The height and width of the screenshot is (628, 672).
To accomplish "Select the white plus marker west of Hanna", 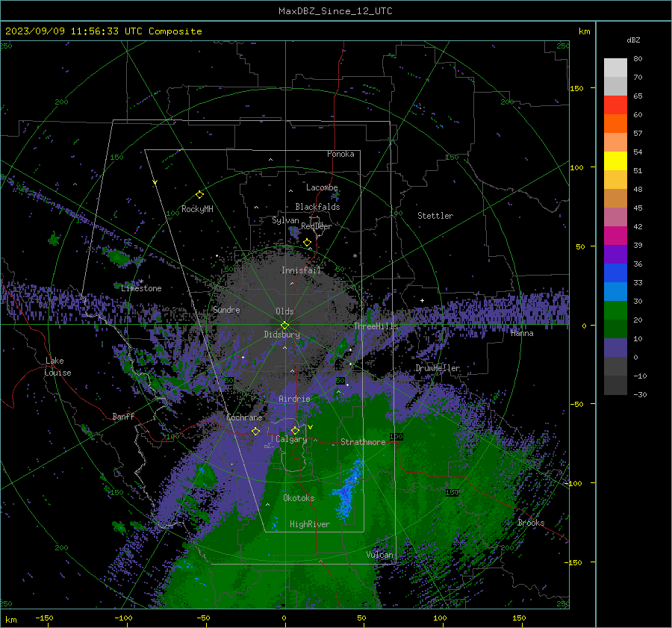I will (422, 300).
